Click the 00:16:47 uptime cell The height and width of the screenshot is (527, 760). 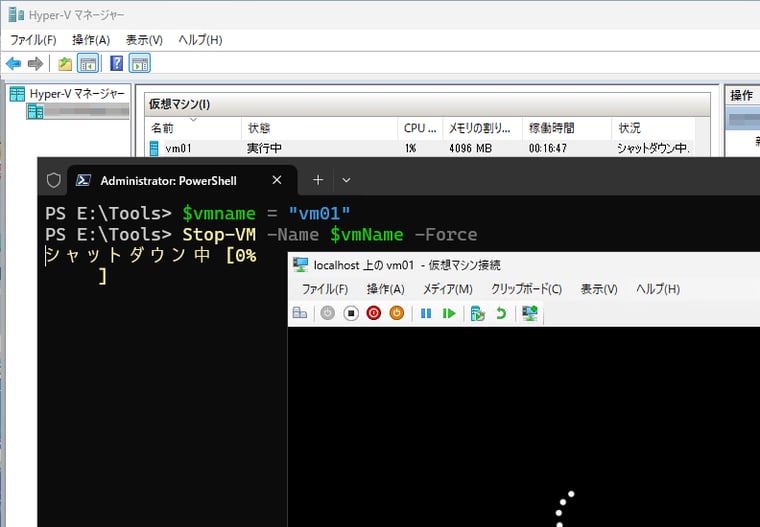548,148
